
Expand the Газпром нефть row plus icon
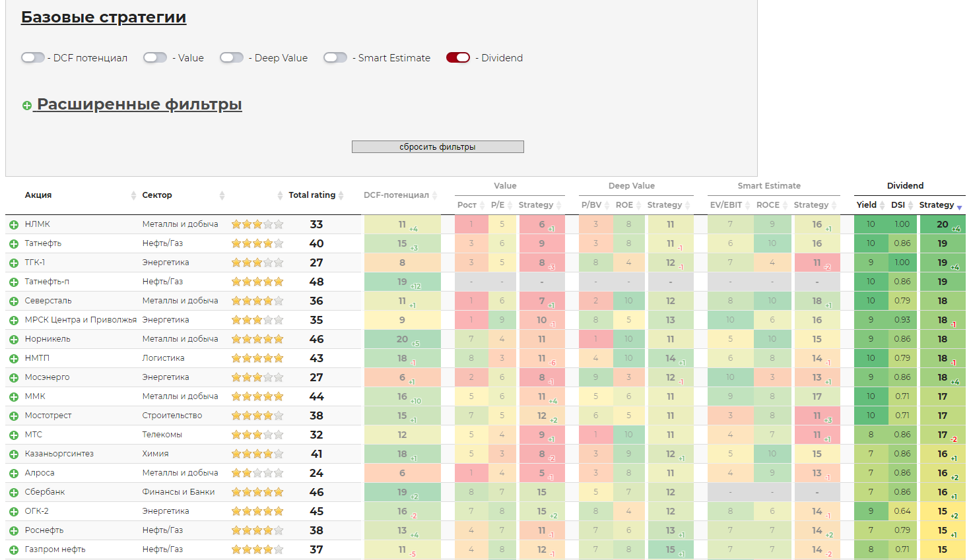click(14, 550)
